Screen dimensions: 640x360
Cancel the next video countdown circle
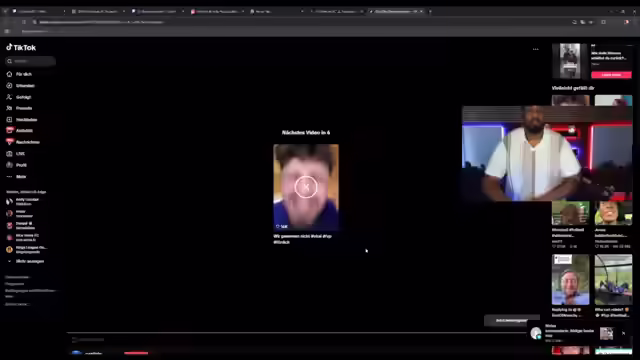coord(306,187)
